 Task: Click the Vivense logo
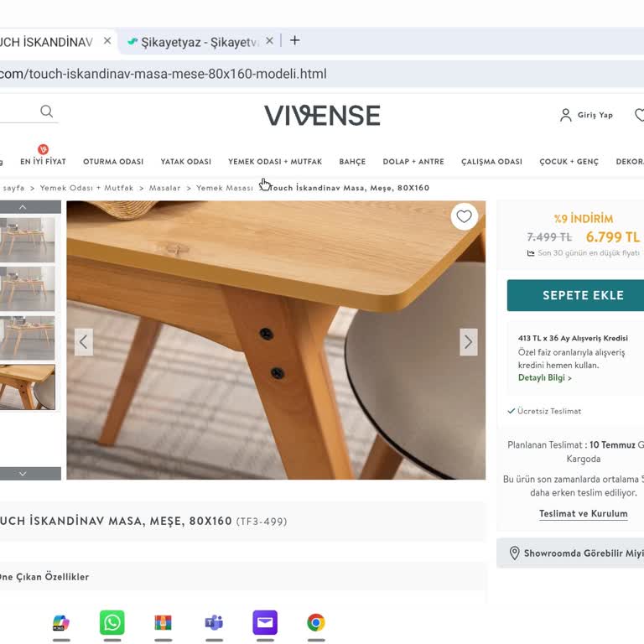(322, 115)
